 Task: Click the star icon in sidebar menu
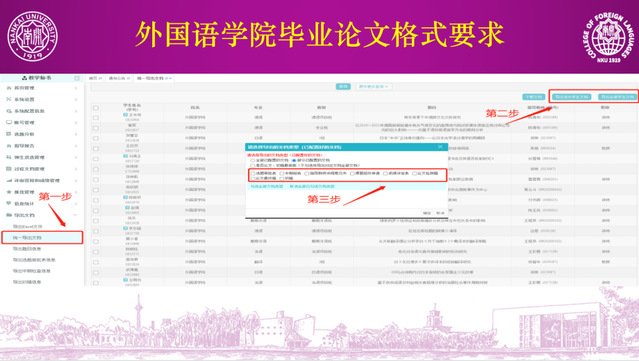coord(9,192)
